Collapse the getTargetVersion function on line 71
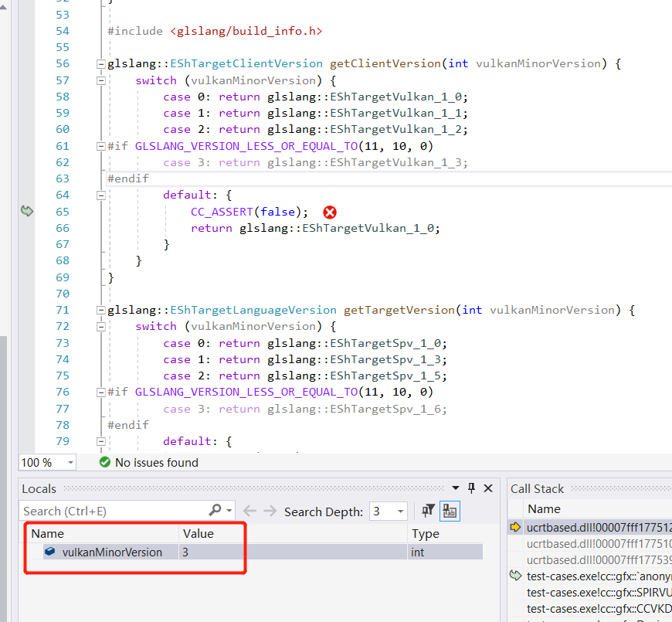 click(100, 309)
